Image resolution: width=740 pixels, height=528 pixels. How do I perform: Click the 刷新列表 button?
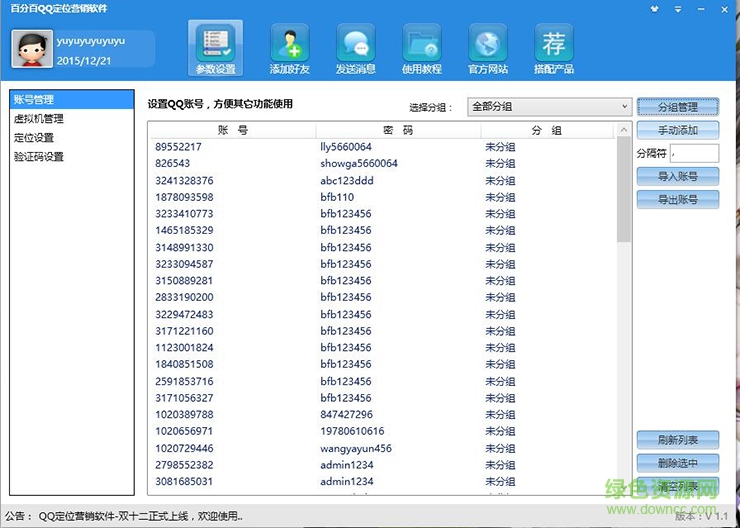click(678, 440)
